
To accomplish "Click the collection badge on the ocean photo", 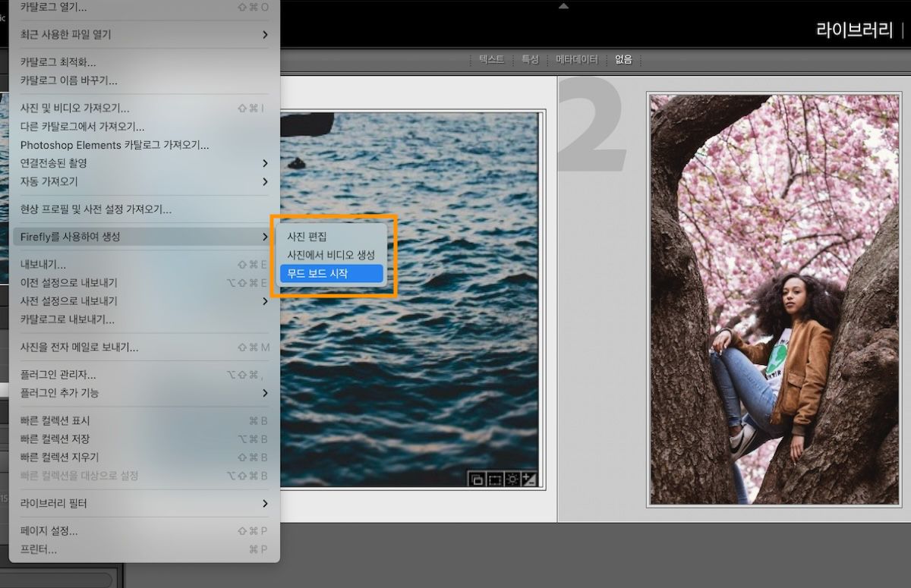I will (478, 480).
